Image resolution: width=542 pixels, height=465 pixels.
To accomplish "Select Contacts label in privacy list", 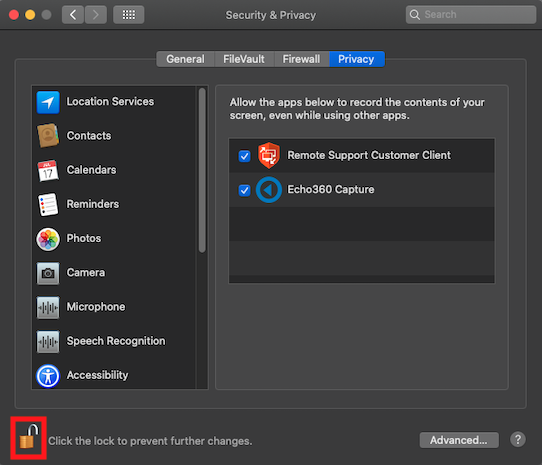I will pyautogui.click(x=89, y=136).
